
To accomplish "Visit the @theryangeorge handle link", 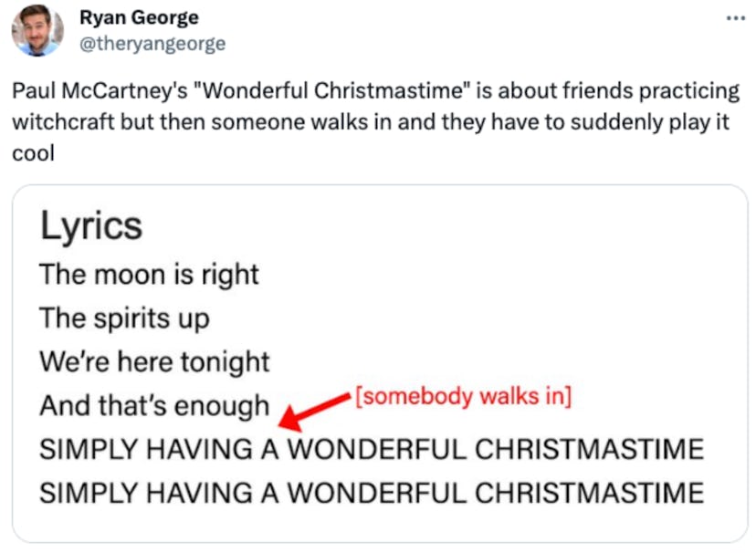I will point(152,43).
